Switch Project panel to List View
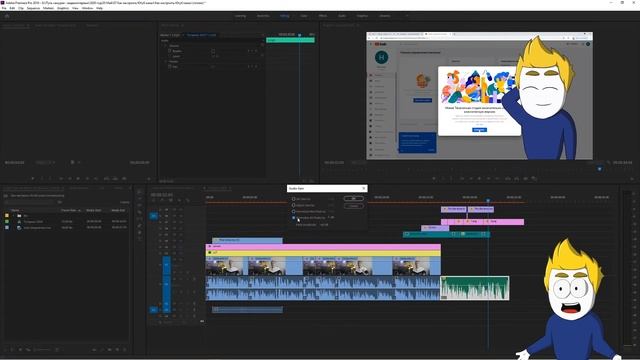 click(11, 349)
